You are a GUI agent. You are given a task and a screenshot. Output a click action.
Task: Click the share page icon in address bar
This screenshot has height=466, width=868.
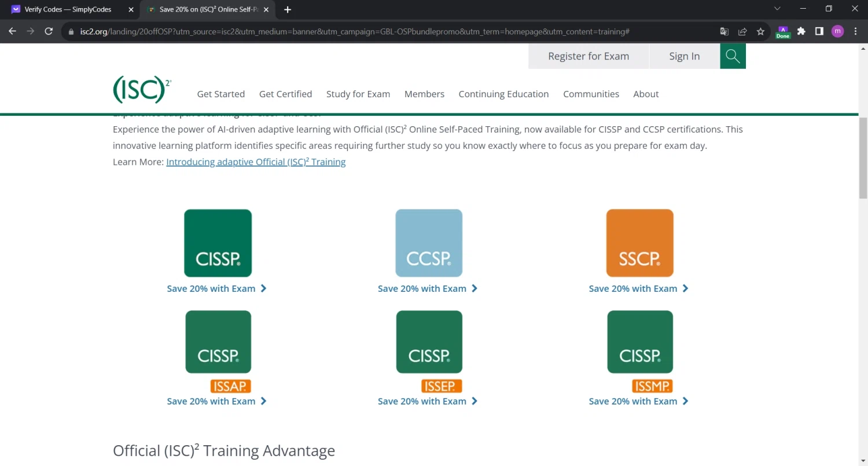click(742, 31)
